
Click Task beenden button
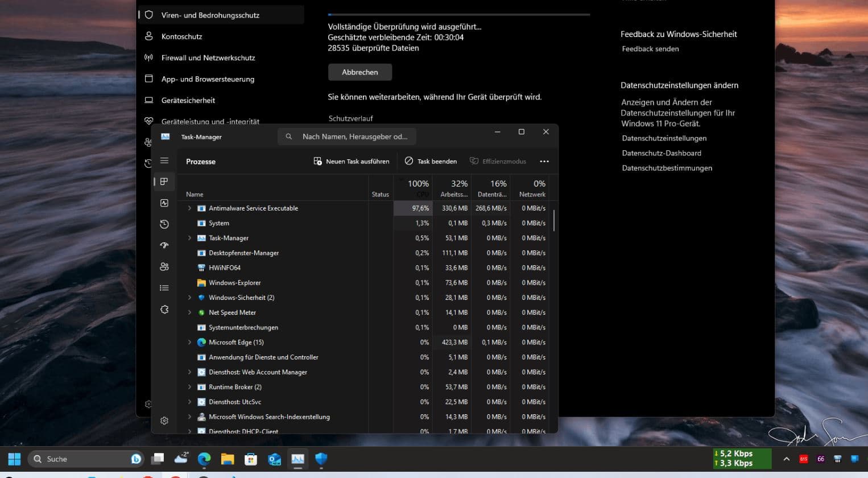coord(431,162)
